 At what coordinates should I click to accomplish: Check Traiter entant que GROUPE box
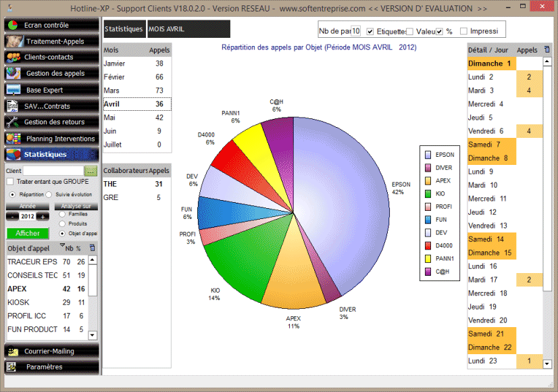[9, 182]
